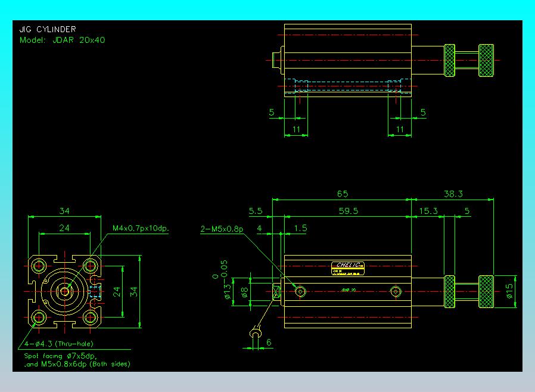
Task: Click the Model: JDAR 20x40 label
Action: point(62,40)
